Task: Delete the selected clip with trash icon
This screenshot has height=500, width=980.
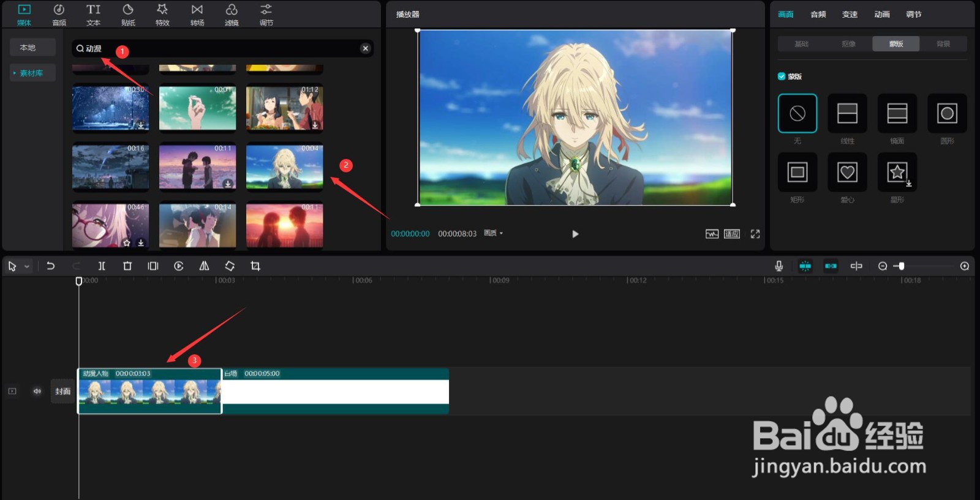Action: [127, 266]
